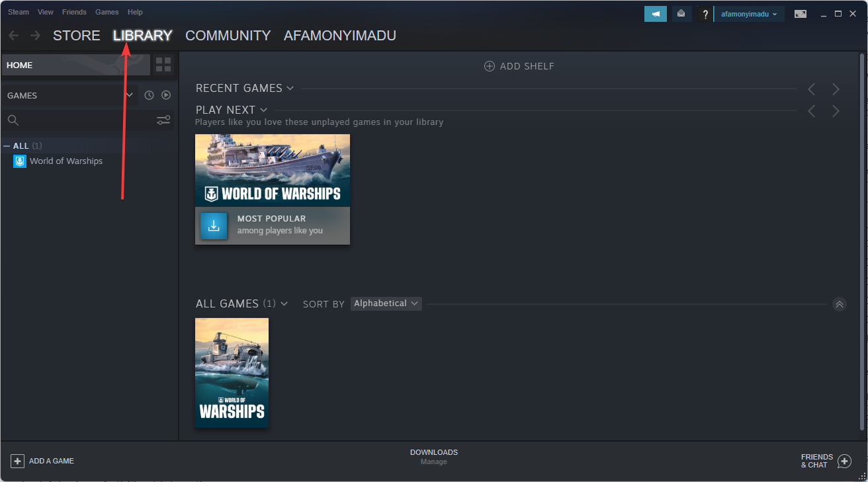Open the afamonyimadu account dropdown
868x482 pixels.
pos(749,14)
